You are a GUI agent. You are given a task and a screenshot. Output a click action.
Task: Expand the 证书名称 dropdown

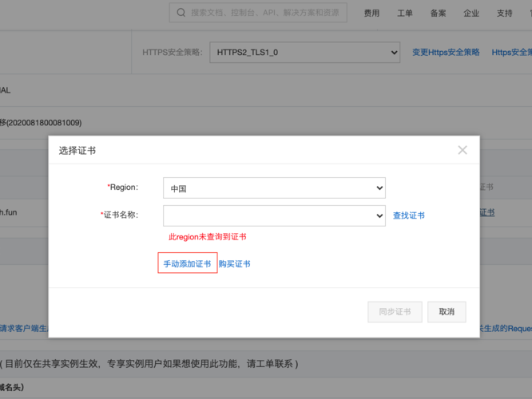(x=274, y=215)
